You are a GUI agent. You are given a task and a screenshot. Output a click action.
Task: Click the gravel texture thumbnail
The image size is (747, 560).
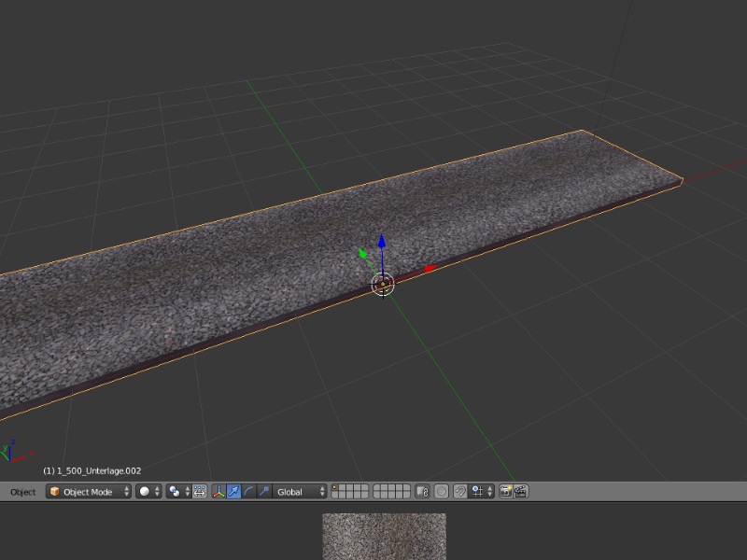[384, 536]
